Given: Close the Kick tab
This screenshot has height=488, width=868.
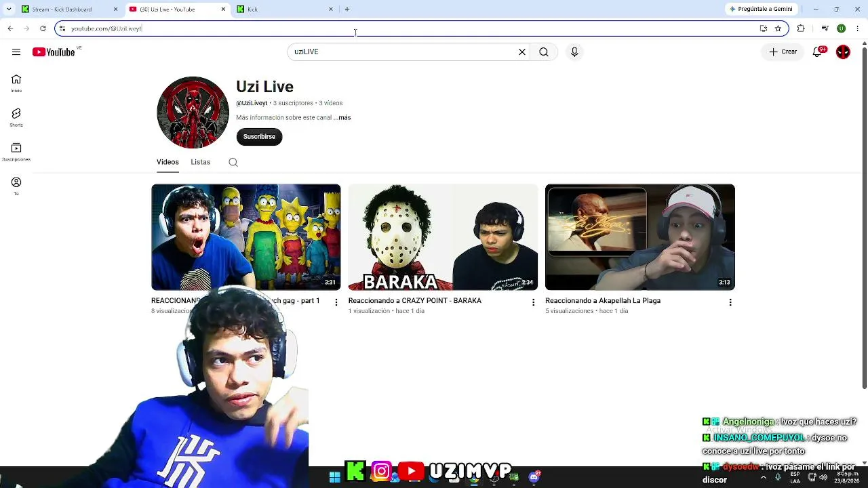Looking at the screenshot, I should [x=331, y=9].
